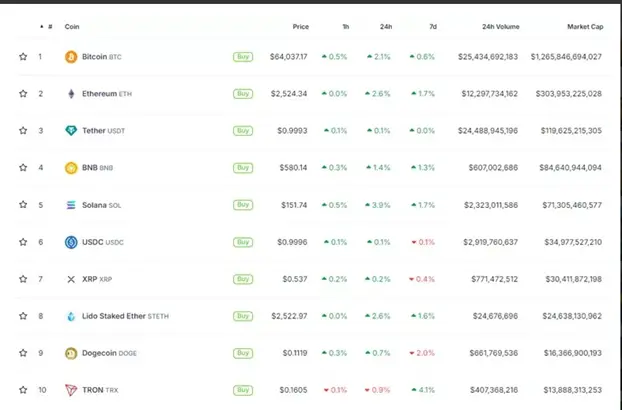This screenshot has width=622, height=410.
Task: Star the USDC row
Action: coord(23,242)
